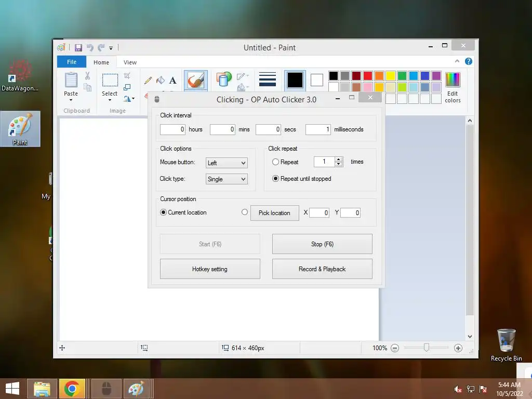Screen dimensions: 532x399
Task: Click the Crop icon in the Image group
Action: pyautogui.click(x=127, y=76)
